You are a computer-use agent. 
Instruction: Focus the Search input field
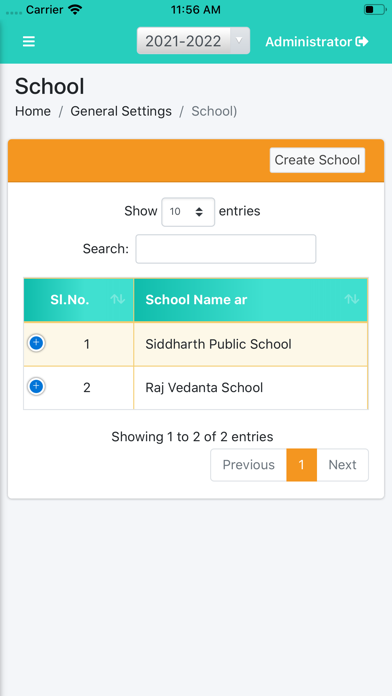tap(226, 249)
